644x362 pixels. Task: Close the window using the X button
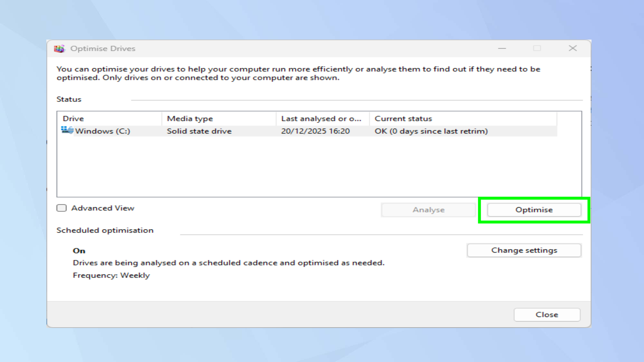tap(573, 48)
